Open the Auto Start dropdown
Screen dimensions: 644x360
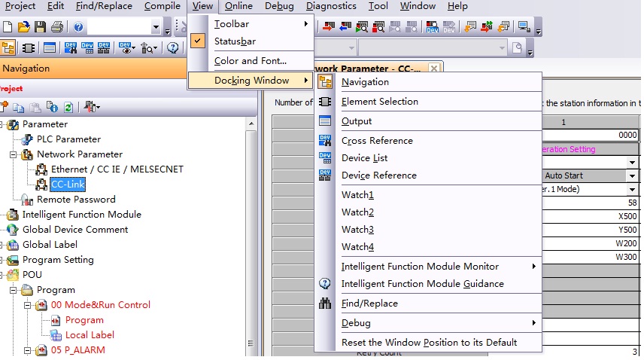632,175
